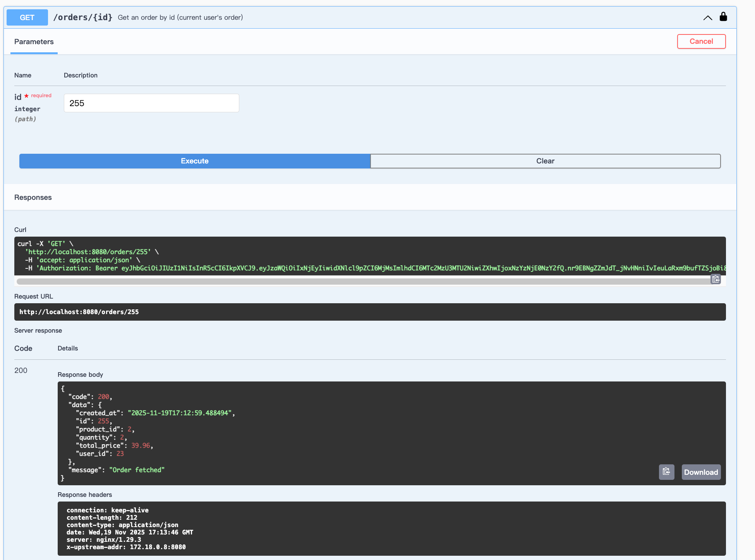
Task: Click the content-length: 212 header line
Action: (102, 517)
